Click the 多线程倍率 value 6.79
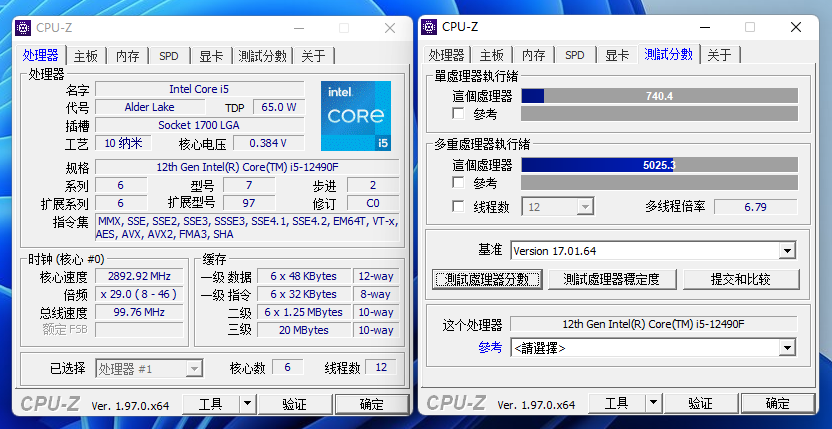The width and height of the screenshot is (832, 429). coord(755,207)
